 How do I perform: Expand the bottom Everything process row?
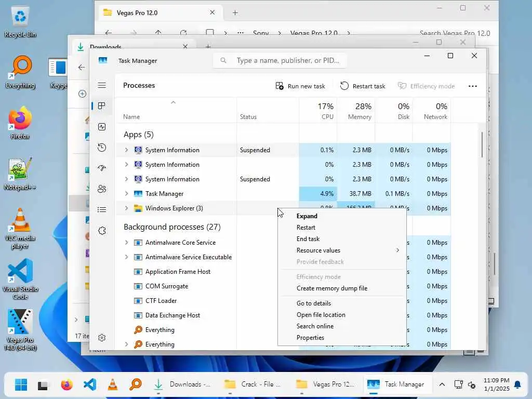click(x=127, y=344)
